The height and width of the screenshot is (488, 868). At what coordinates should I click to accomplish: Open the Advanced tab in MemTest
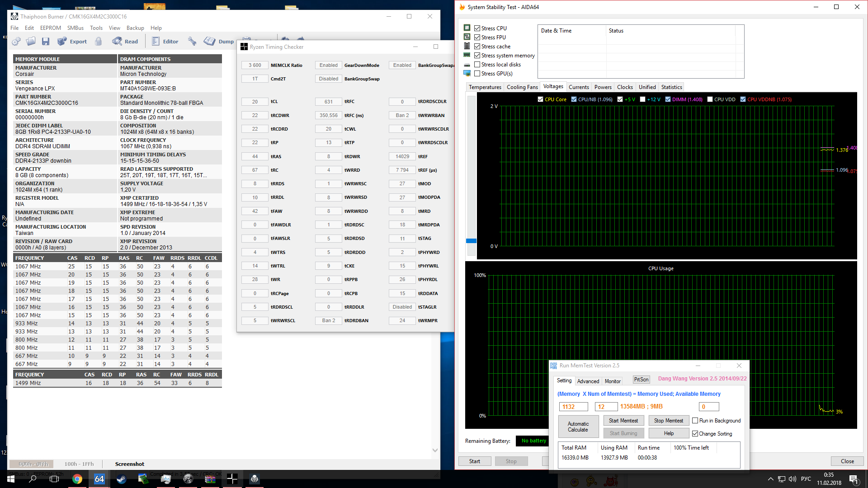click(x=588, y=381)
